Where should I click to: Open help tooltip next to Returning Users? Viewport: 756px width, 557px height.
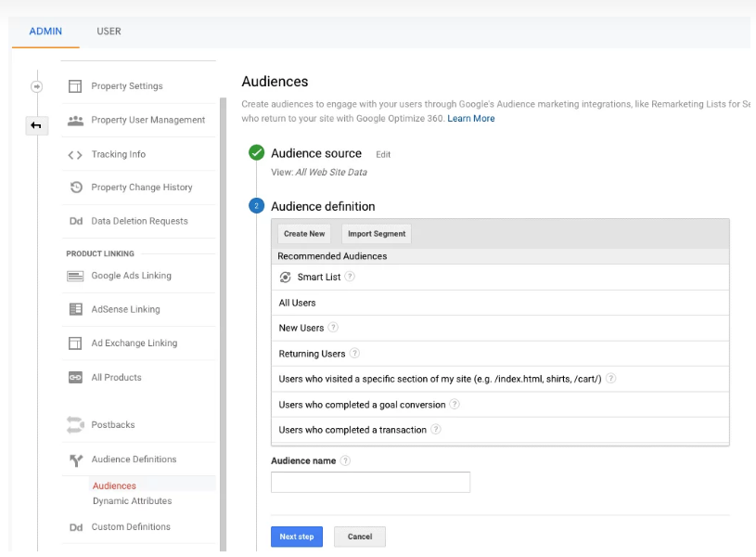[x=354, y=353]
